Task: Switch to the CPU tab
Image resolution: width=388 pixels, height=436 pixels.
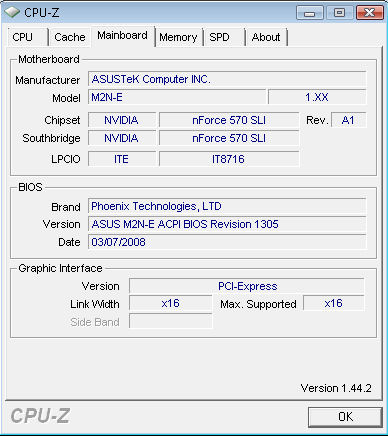Action: (27, 37)
